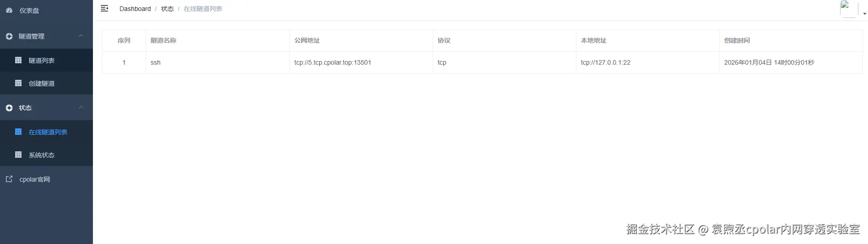Click the system status grid icon
The width and height of the screenshot is (868, 244).
pos(18,155)
